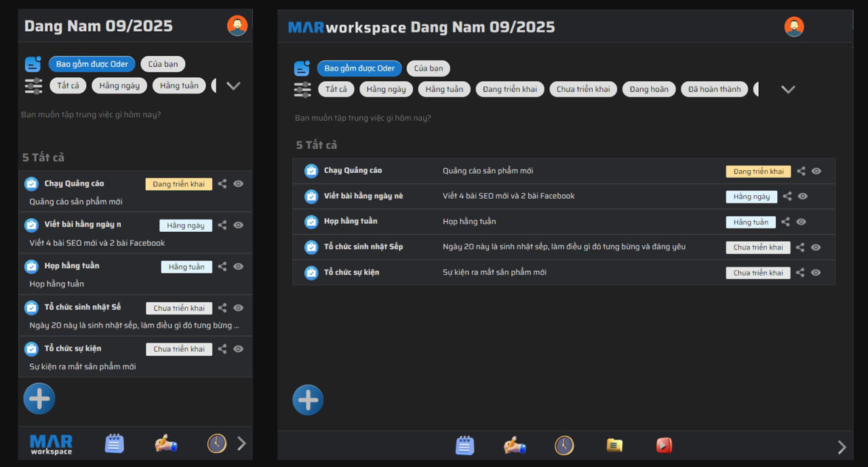This screenshot has width=868, height=467.
Task: Select 'Chưa triển khai' filter chip in desktop filter bar
Action: click(x=583, y=89)
